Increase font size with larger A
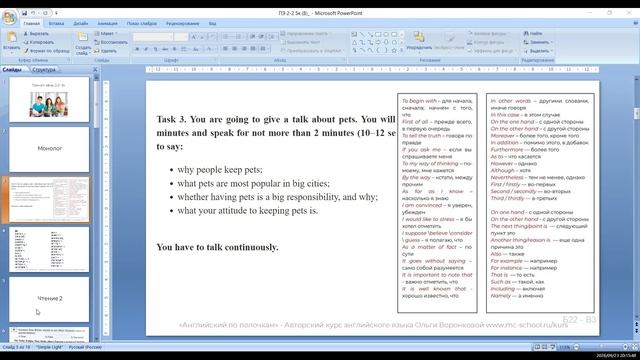The height and width of the screenshot is (360, 640). [x=194, y=37]
